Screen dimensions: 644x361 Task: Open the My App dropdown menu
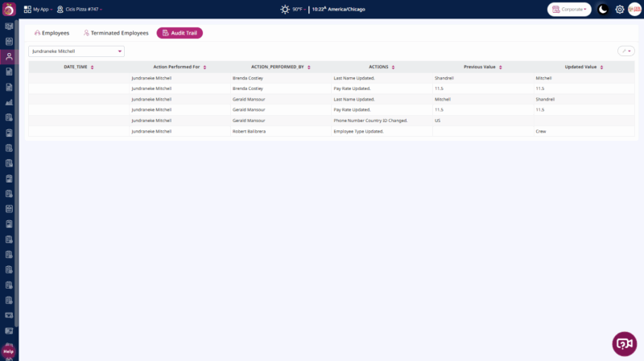pyautogui.click(x=39, y=10)
